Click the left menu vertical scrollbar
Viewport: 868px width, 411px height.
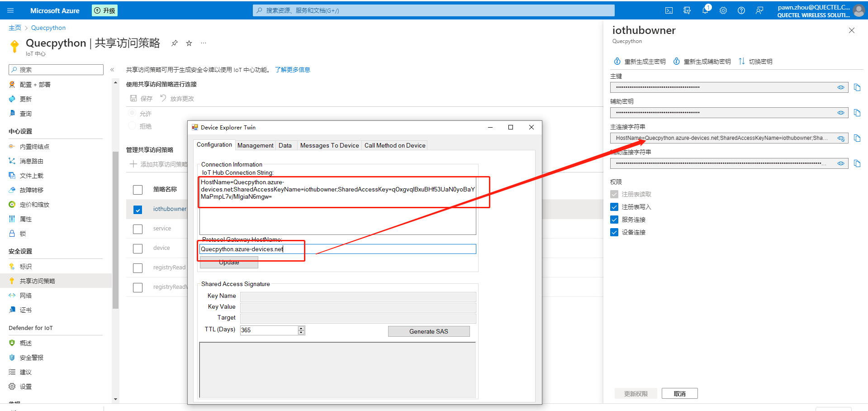115,230
